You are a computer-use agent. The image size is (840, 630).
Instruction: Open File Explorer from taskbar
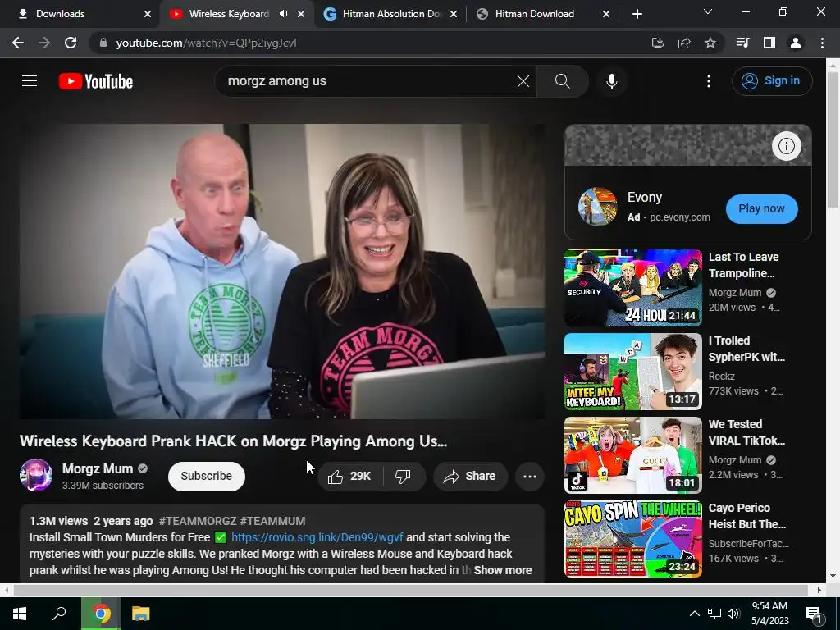(x=141, y=614)
